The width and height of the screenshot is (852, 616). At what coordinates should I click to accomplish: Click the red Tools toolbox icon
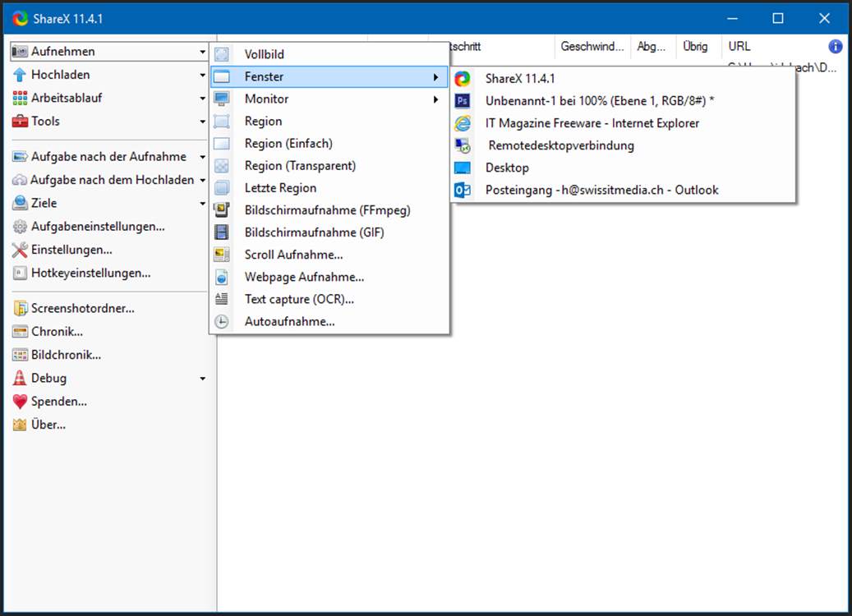[20, 121]
